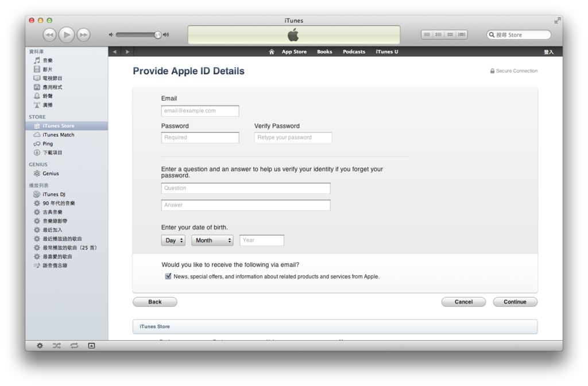This screenshot has width=588, height=386.
Task: Click the gear add-playlist button at the bottom
Action: pos(40,346)
